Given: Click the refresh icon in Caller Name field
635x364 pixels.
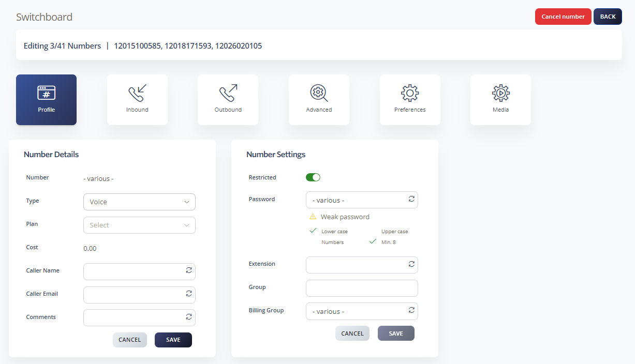Looking at the screenshot, I should 189,270.
